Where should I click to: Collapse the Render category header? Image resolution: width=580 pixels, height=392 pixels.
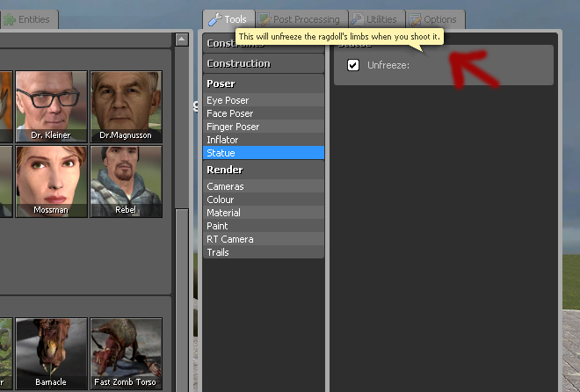point(264,170)
